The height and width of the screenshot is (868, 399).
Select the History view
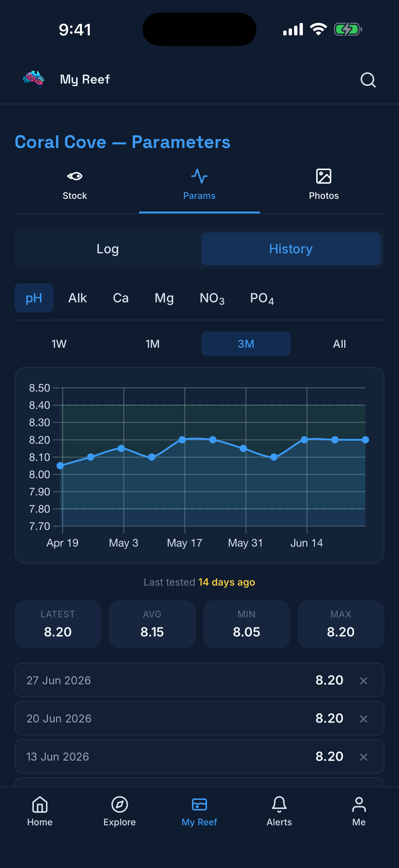(x=291, y=249)
